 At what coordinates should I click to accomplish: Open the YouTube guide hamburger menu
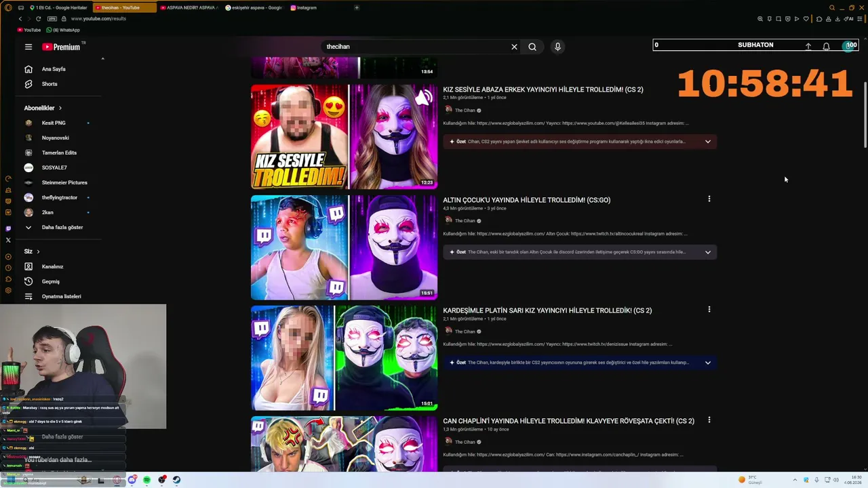point(28,47)
